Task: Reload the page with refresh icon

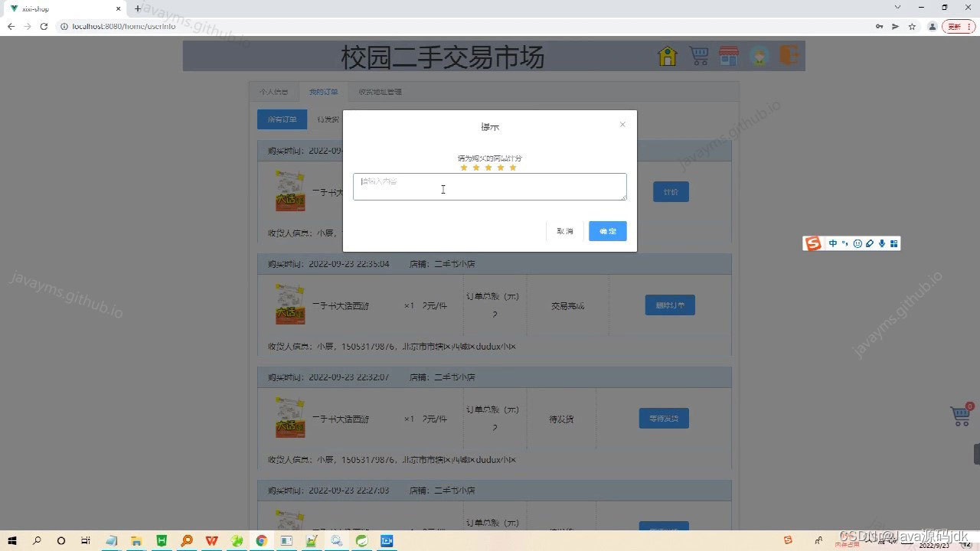Action: point(44,26)
